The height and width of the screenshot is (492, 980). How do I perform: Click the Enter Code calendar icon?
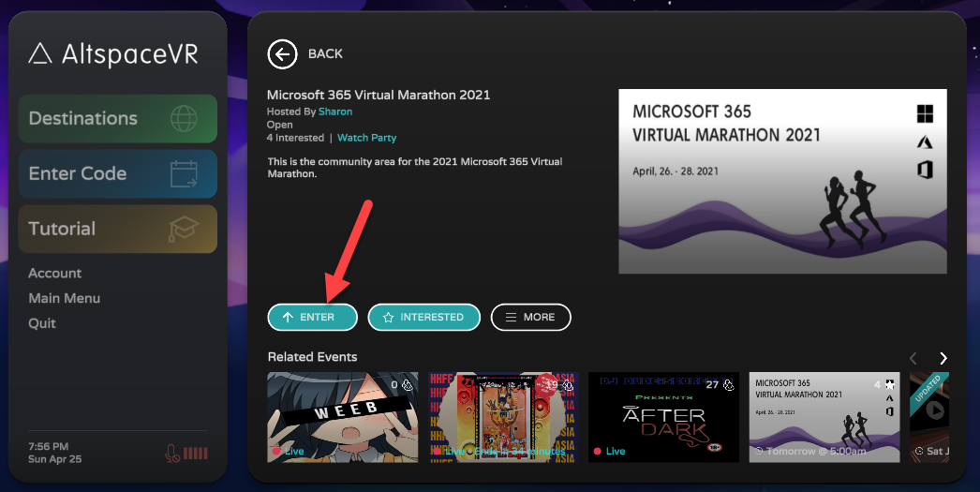coord(184,173)
